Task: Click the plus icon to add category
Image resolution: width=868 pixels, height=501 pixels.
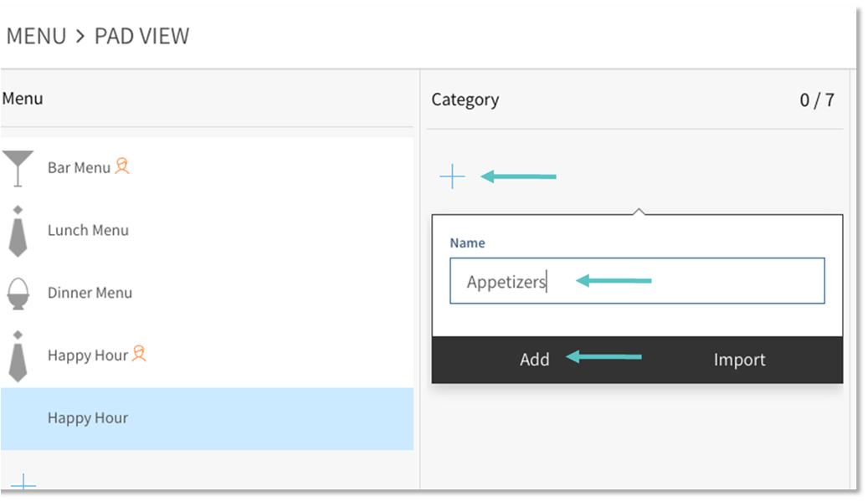Action: point(452,176)
